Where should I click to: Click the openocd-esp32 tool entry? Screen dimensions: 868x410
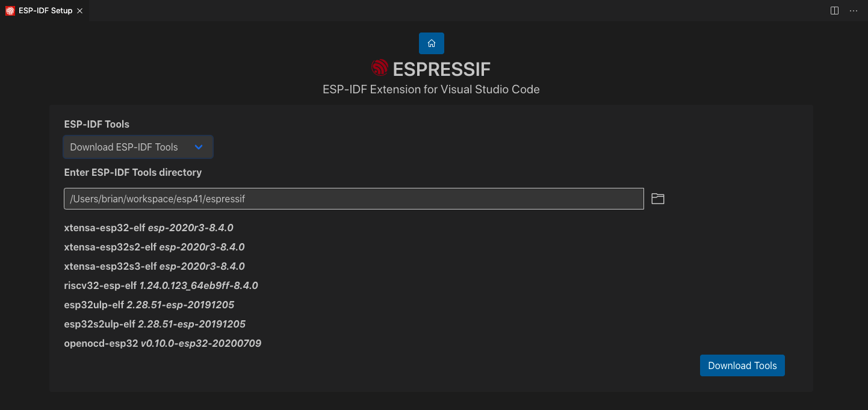point(163,343)
